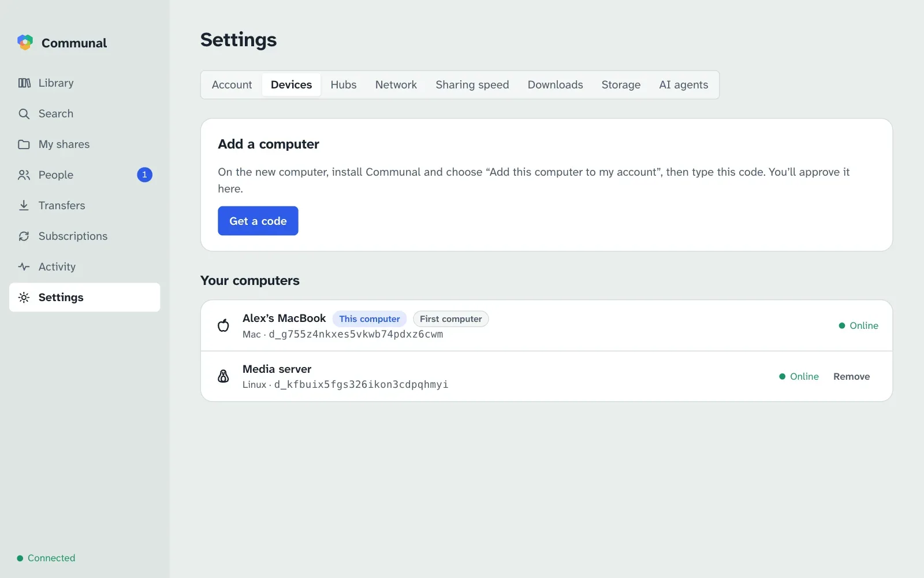This screenshot has width=924, height=578.
Task: Click the Apple icon beside Alex's MacBook
Action: pos(223,325)
